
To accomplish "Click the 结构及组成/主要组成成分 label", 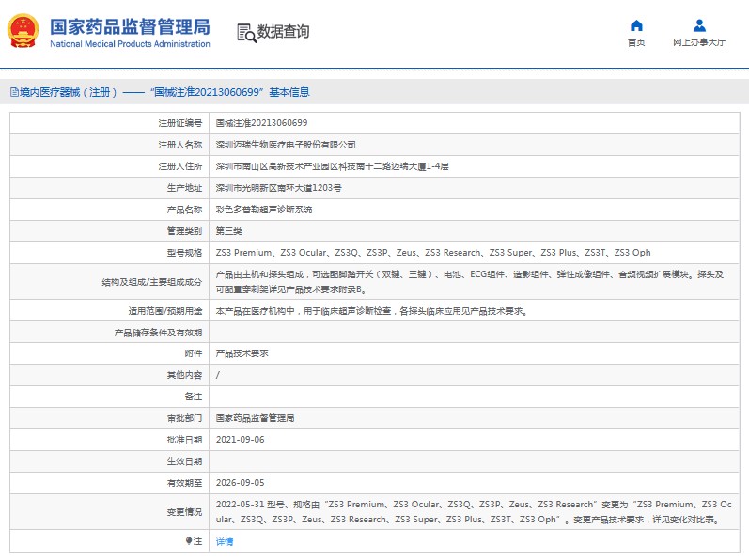I will [x=152, y=282].
